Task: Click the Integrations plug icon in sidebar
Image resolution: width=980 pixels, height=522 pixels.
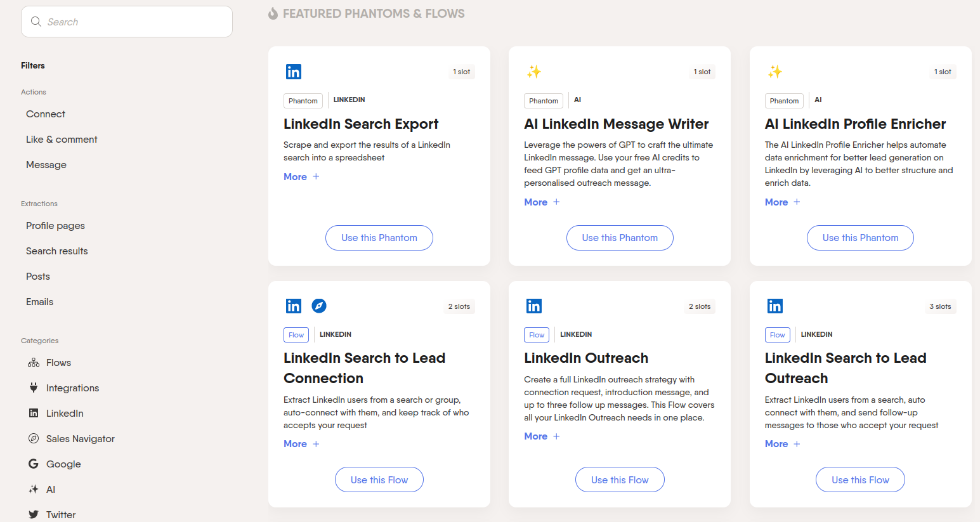Action: click(34, 388)
